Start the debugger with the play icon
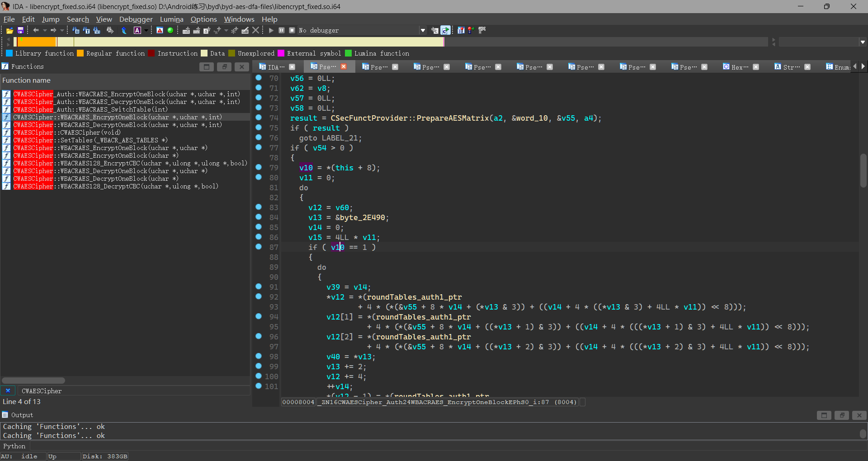The image size is (868, 461). 271,30
